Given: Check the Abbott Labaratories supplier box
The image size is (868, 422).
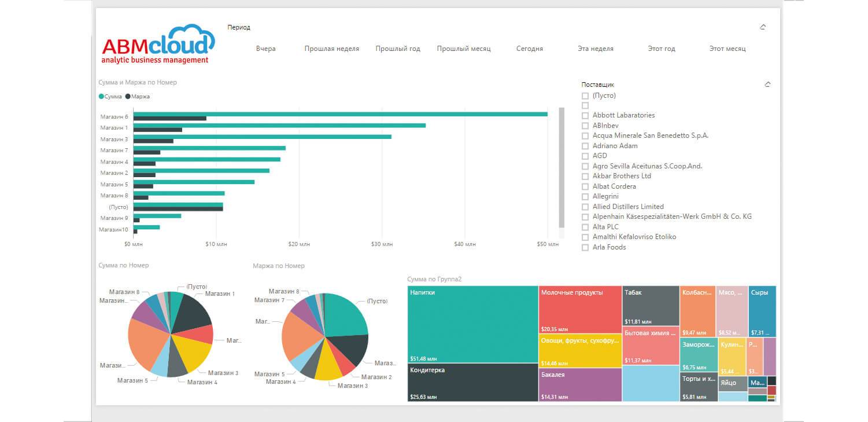Looking at the screenshot, I should point(585,116).
